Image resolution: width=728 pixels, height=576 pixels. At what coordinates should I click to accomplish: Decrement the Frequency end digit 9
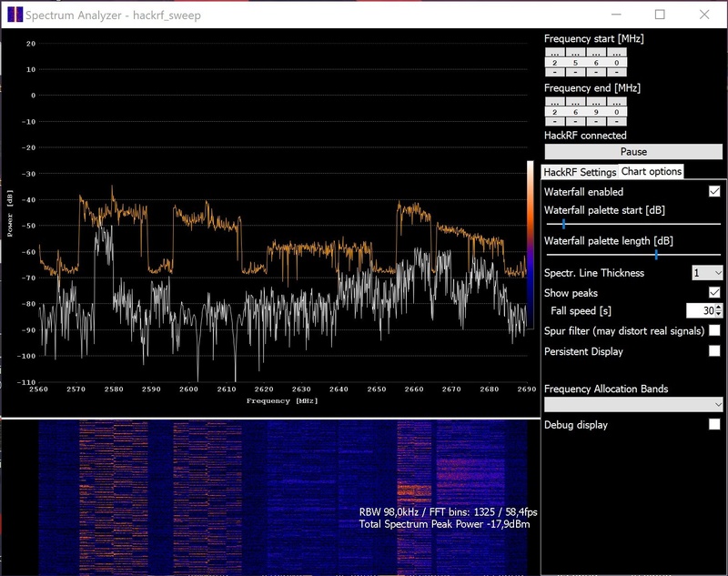coord(596,122)
